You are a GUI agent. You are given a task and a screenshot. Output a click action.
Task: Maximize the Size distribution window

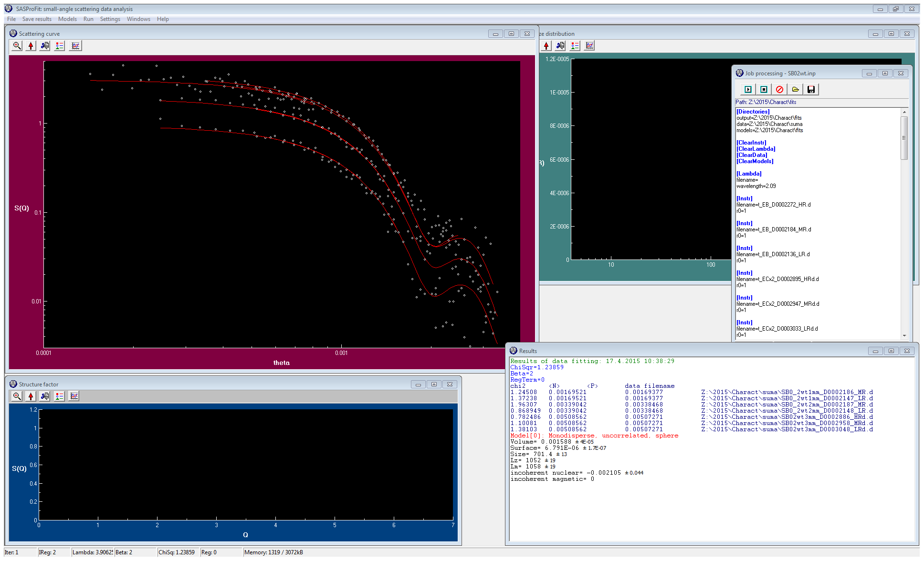(x=891, y=34)
